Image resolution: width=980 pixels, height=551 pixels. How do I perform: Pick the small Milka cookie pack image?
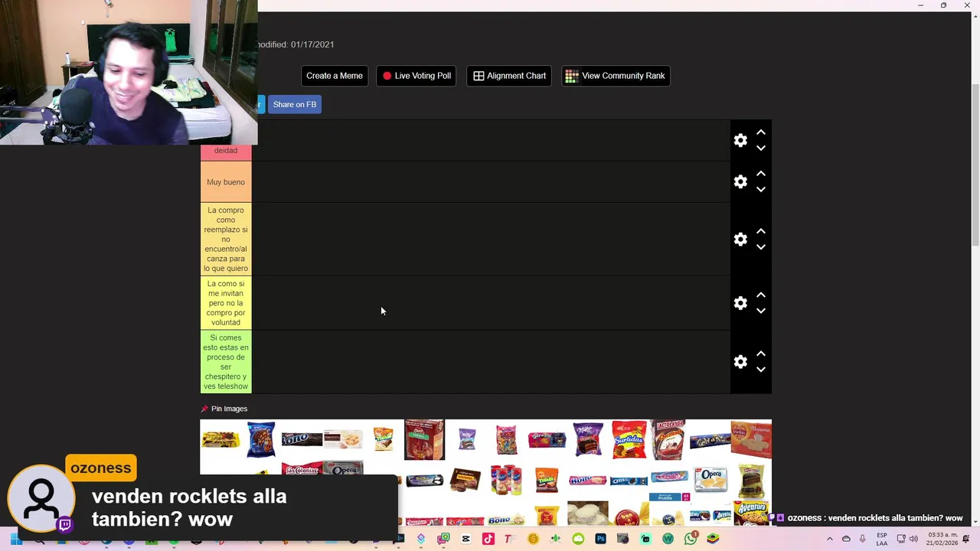pos(466,440)
